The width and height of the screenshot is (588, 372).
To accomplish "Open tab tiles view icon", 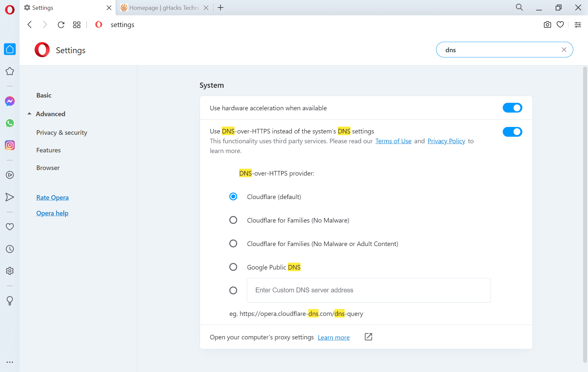I will [x=77, y=24].
